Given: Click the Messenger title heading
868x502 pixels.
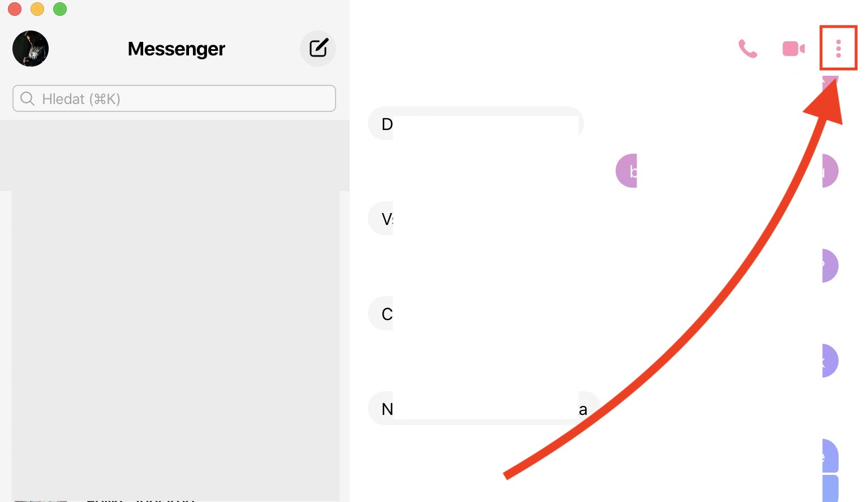Looking at the screenshot, I should click(177, 49).
